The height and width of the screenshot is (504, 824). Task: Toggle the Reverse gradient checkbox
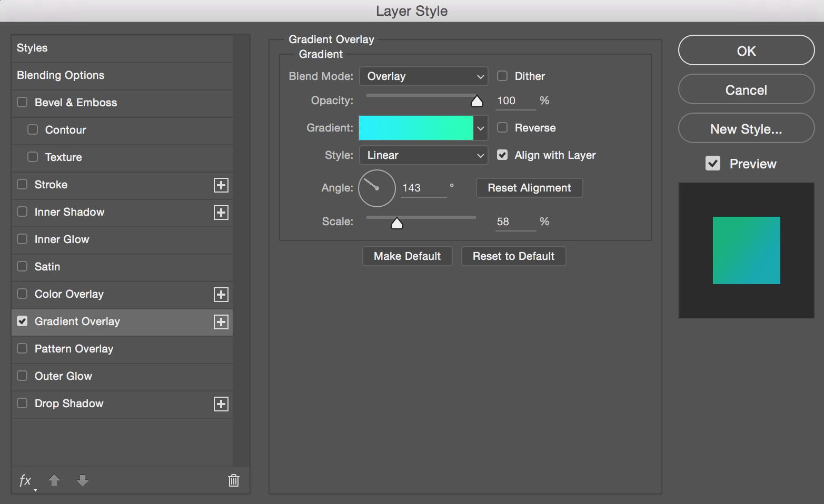[x=502, y=127]
